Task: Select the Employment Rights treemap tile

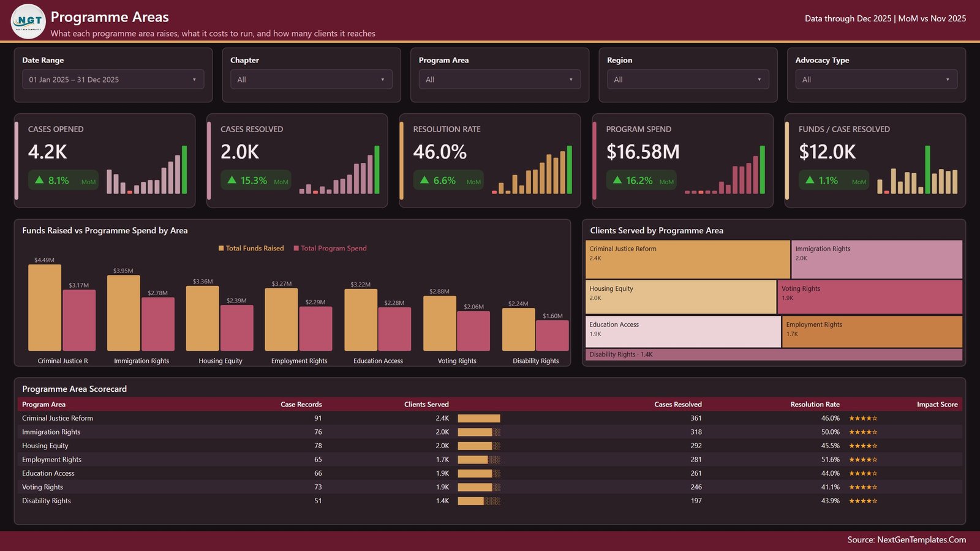Action: (x=873, y=332)
